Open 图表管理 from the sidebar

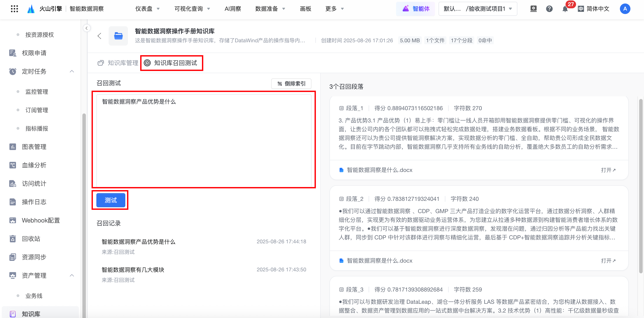click(x=34, y=147)
